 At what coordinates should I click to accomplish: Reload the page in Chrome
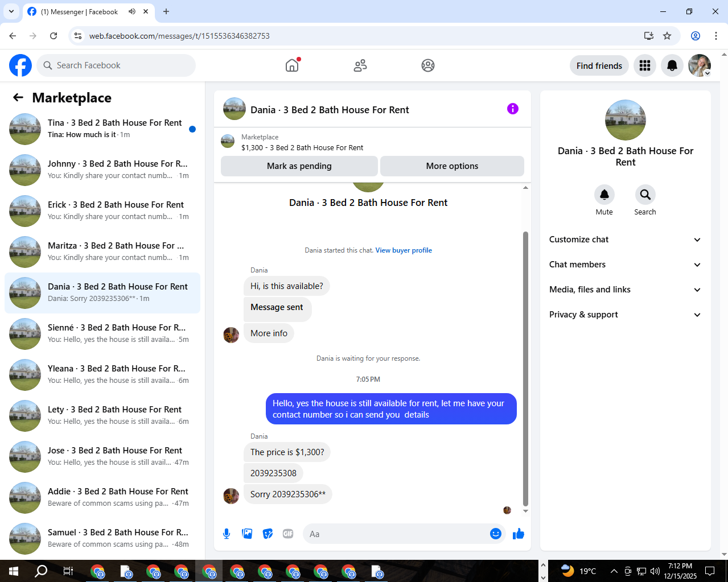click(x=54, y=36)
